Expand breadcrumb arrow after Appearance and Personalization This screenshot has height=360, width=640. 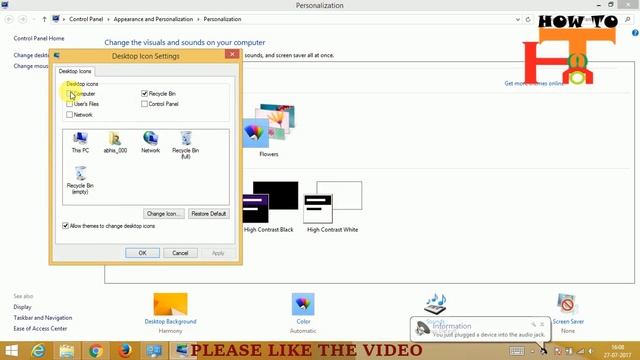pyautogui.click(x=198, y=19)
